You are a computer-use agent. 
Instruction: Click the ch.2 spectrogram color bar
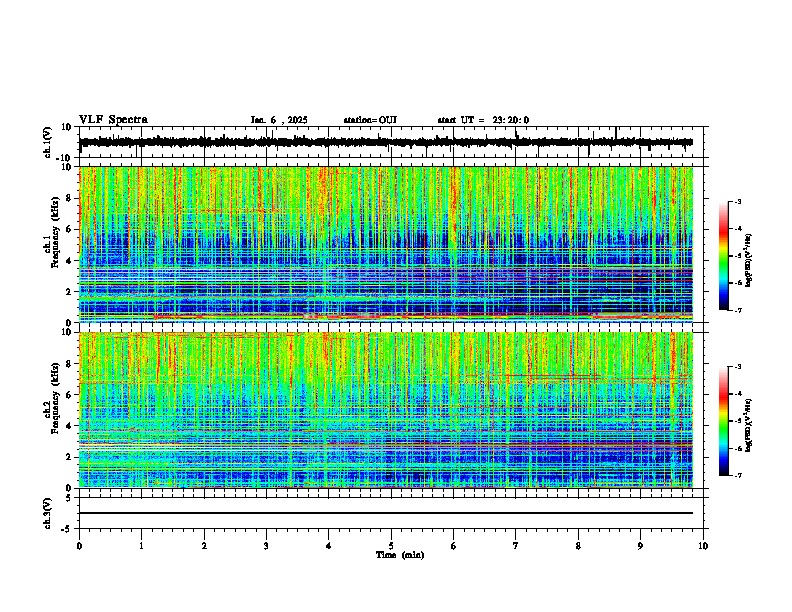click(724, 421)
